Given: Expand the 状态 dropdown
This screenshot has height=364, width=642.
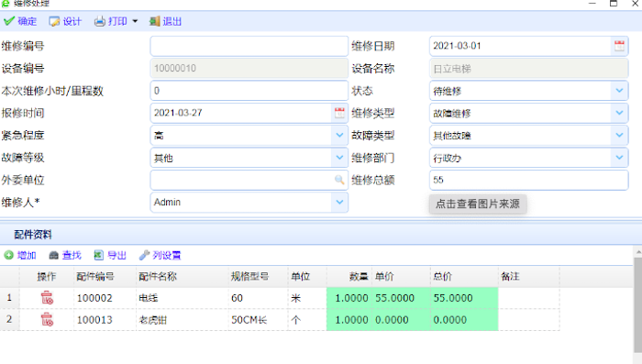Looking at the screenshot, I should [619, 91].
